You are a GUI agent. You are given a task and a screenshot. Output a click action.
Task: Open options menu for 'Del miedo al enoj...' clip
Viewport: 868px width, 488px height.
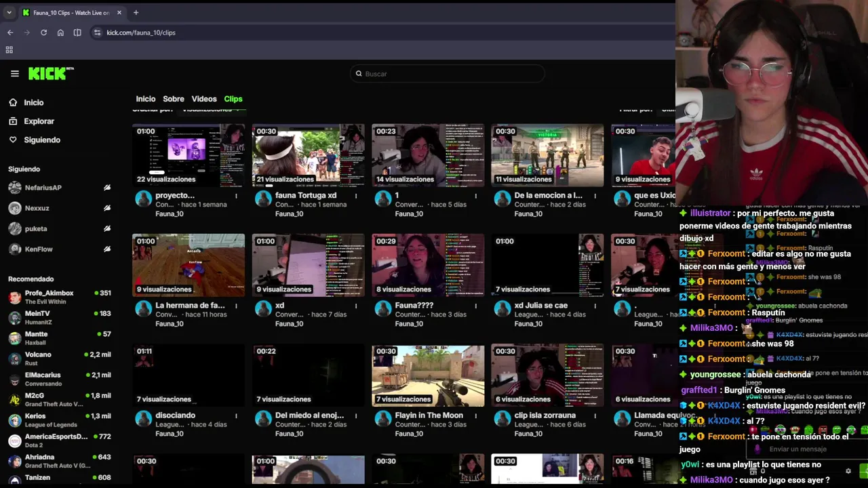point(356,415)
